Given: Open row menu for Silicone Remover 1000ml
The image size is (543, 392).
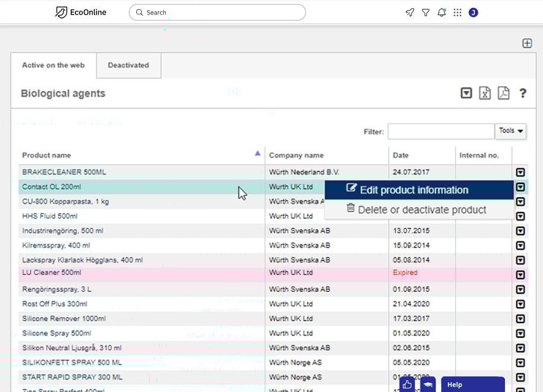Looking at the screenshot, I should click(x=520, y=318).
